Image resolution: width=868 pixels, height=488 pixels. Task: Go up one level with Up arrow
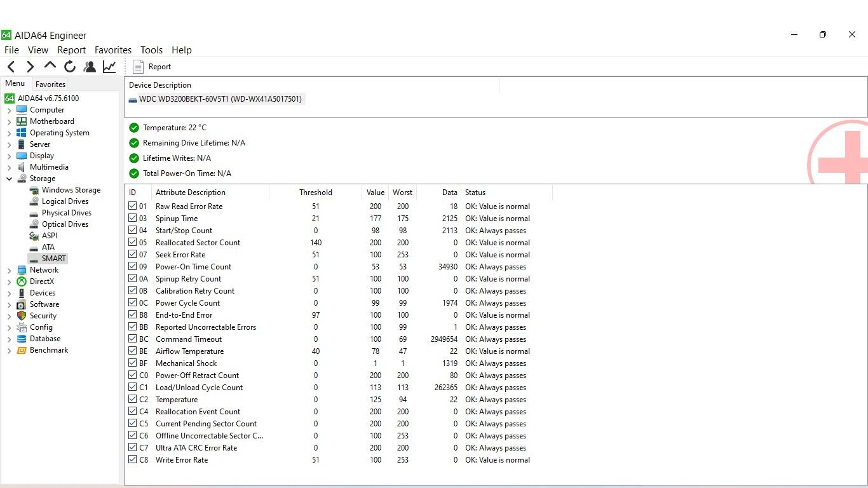(x=50, y=66)
